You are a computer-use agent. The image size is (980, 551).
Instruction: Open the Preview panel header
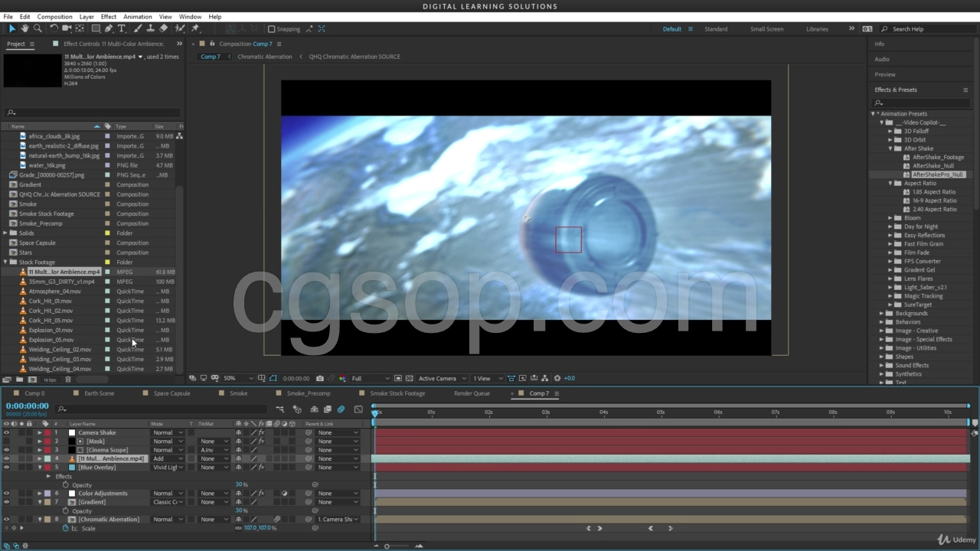click(x=885, y=74)
